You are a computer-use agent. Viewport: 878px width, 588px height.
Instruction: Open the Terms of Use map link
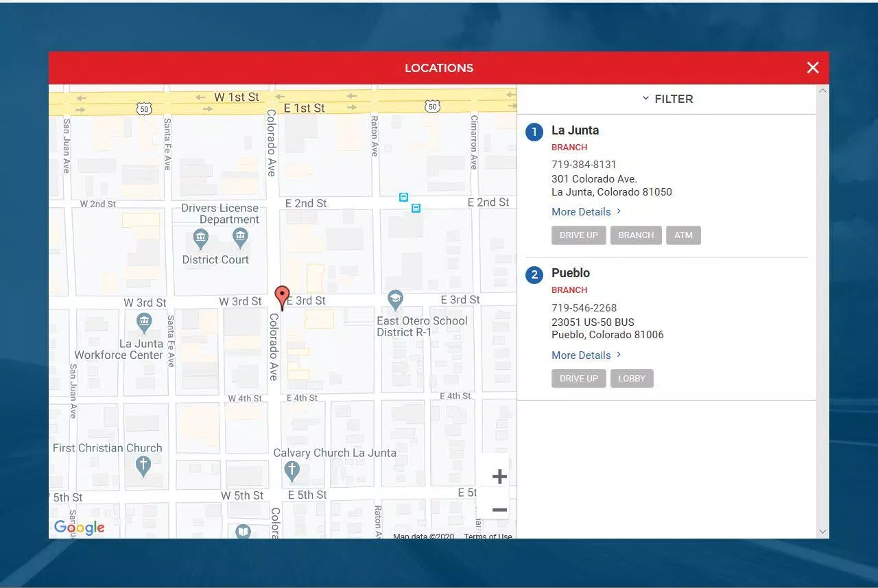point(488,537)
